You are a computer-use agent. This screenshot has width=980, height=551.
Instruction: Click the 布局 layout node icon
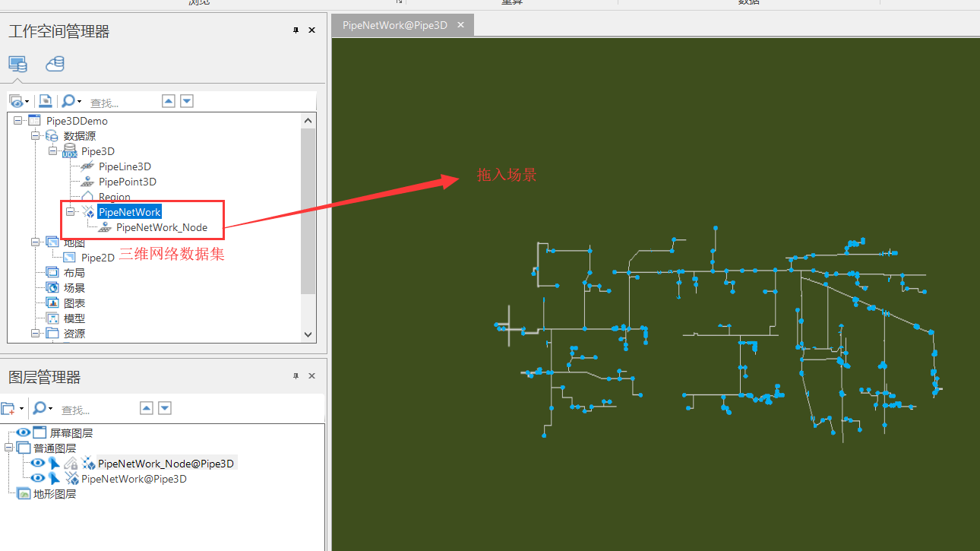52,273
